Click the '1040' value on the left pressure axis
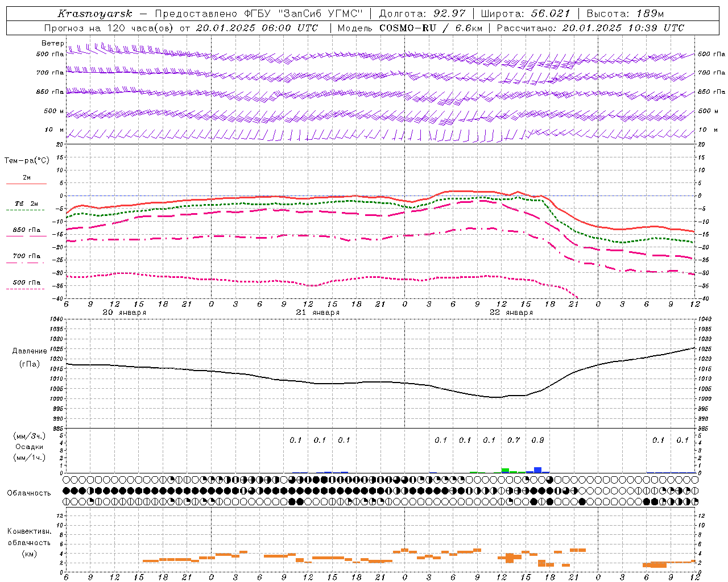The height and width of the screenshot is (582, 728). (55, 319)
